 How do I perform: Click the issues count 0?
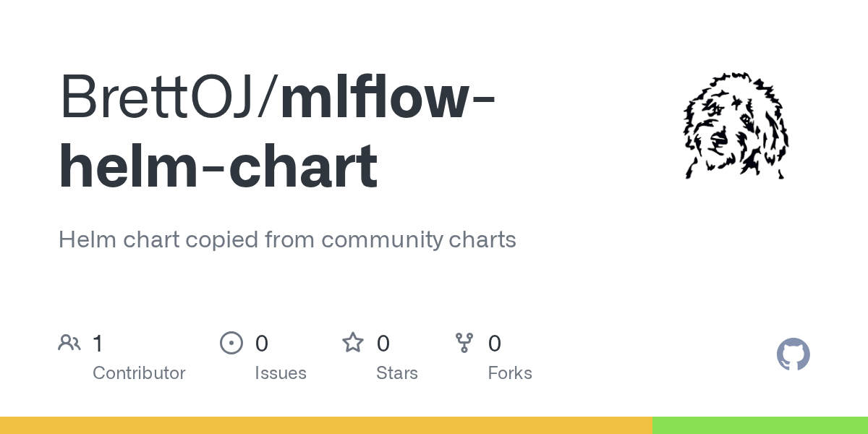coord(261,344)
